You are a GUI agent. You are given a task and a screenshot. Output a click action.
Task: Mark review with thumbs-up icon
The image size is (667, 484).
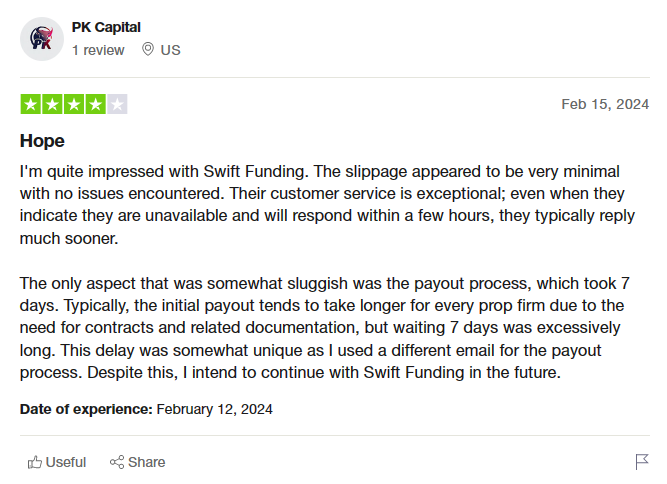click(x=35, y=462)
